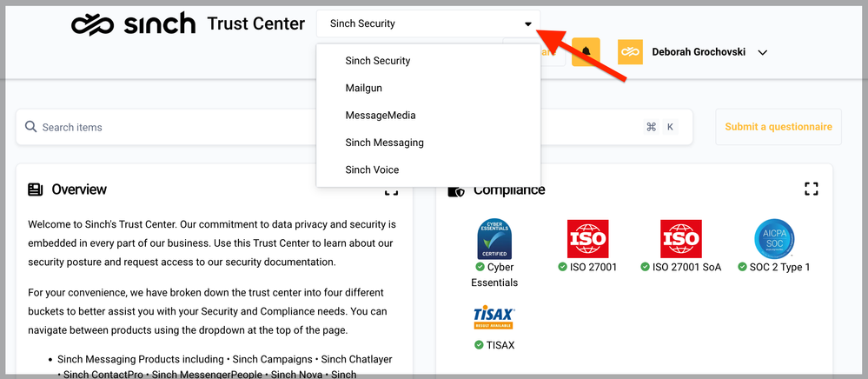This screenshot has height=379, width=868.
Task: Click the sinch wordmark text
Action: click(x=159, y=23)
